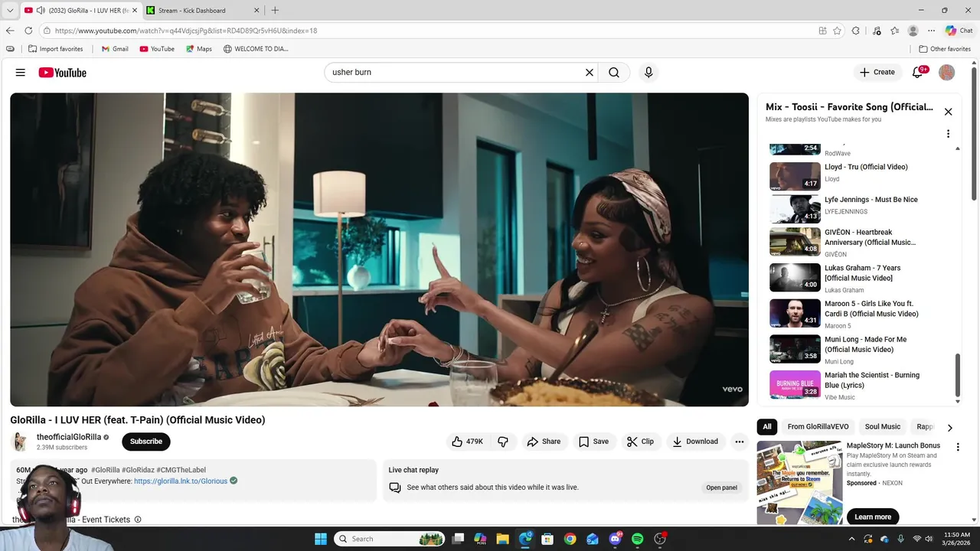Viewport: 980px width, 551px height.
Task: Close the Mix playlist panel
Action: (x=948, y=112)
